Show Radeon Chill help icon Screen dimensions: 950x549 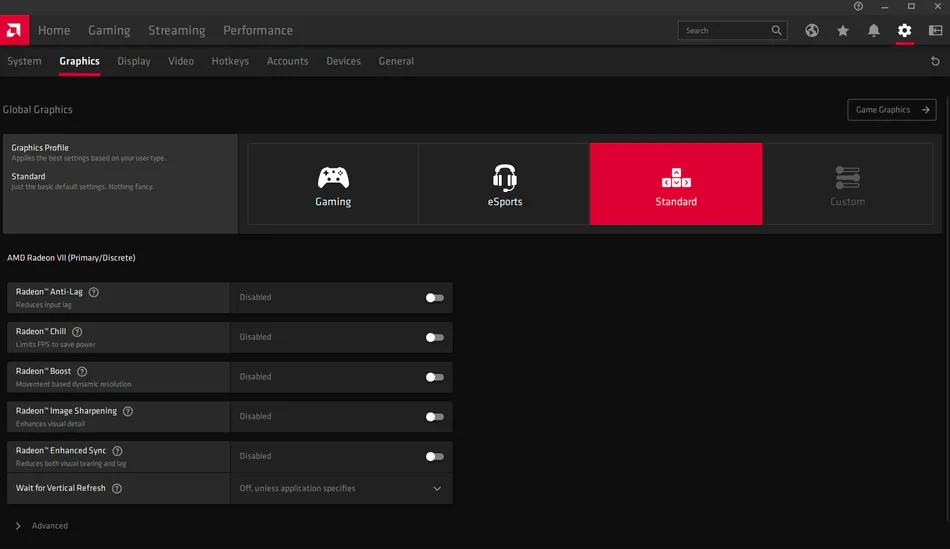[77, 331]
